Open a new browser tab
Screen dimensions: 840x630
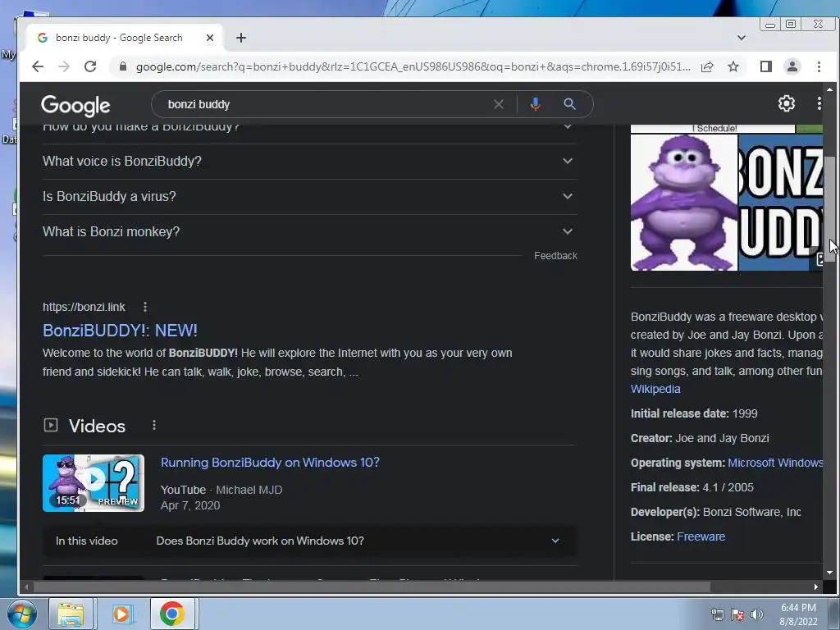pos(241,38)
